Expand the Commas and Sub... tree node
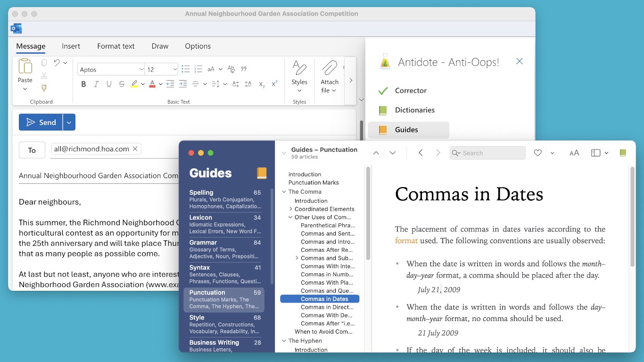Viewport: 644px width, 362px height. pos(297,258)
